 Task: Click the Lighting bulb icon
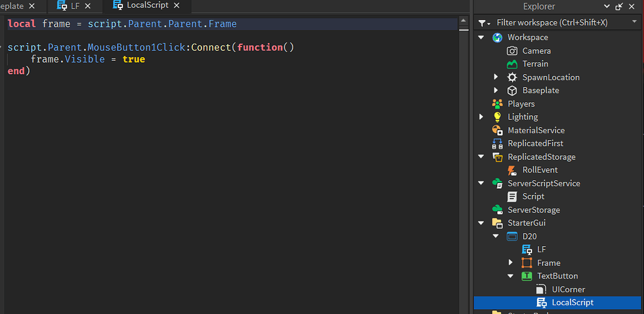pyautogui.click(x=497, y=117)
